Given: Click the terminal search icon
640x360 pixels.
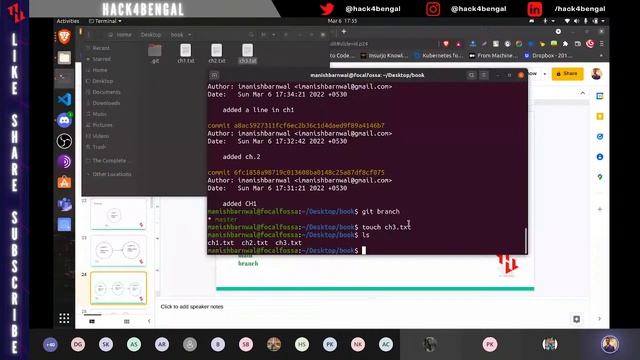Looking at the screenshot, I should click(x=471, y=75).
